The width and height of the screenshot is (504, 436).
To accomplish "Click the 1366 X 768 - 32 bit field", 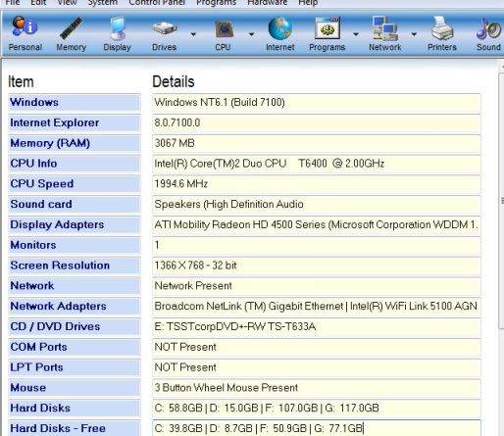I will coord(317,266).
